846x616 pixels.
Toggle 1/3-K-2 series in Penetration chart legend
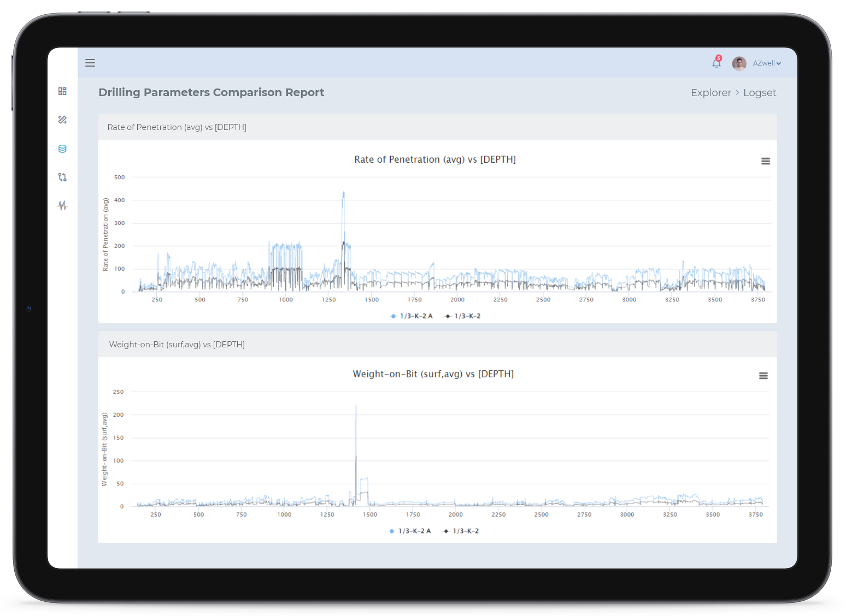(463, 316)
